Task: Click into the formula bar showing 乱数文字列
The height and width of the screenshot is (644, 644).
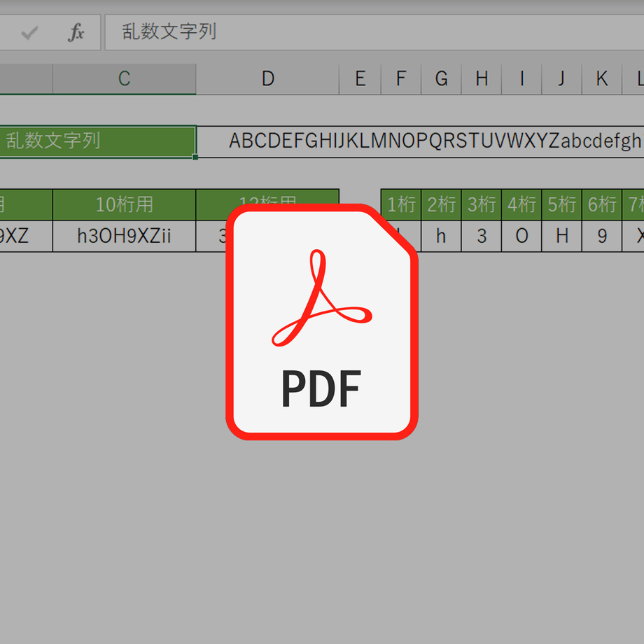Action: [x=374, y=32]
